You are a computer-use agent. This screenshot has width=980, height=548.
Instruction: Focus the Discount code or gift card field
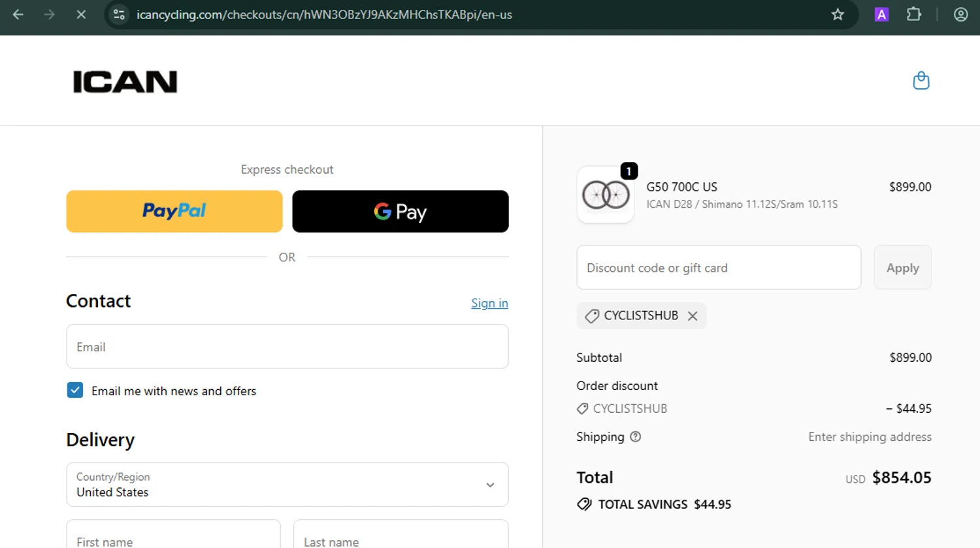tap(719, 267)
